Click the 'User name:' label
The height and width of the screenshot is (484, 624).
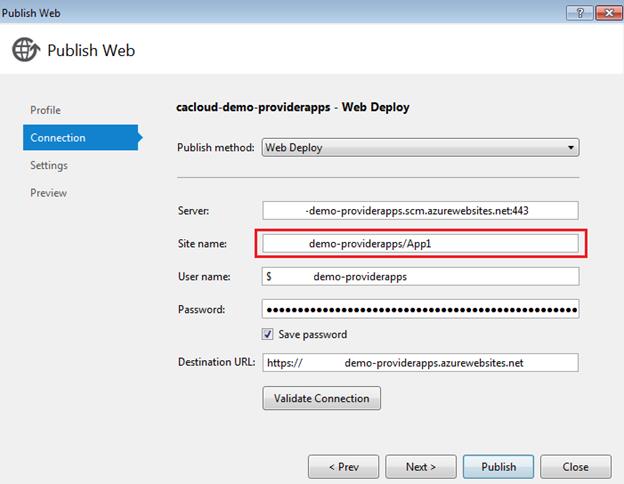204,277
